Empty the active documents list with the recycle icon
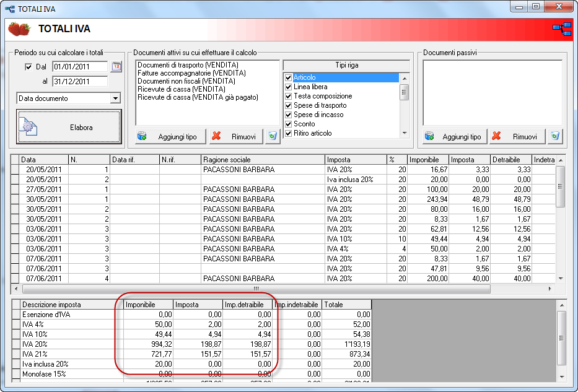This screenshot has height=392, width=578. [x=273, y=136]
